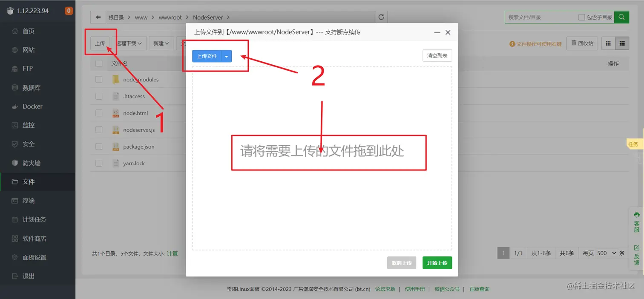
Task: Check the nodeserver.js row checkbox
Action: coord(99,129)
